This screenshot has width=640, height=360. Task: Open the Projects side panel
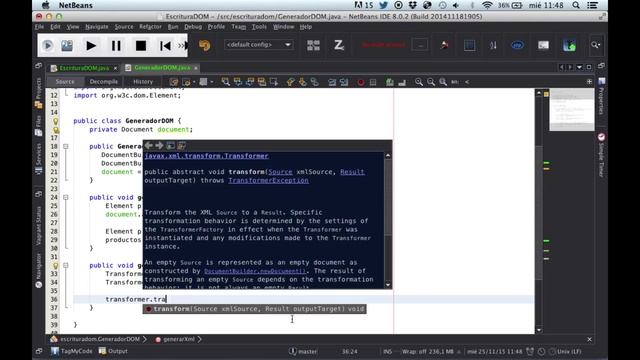pos(39,93)
